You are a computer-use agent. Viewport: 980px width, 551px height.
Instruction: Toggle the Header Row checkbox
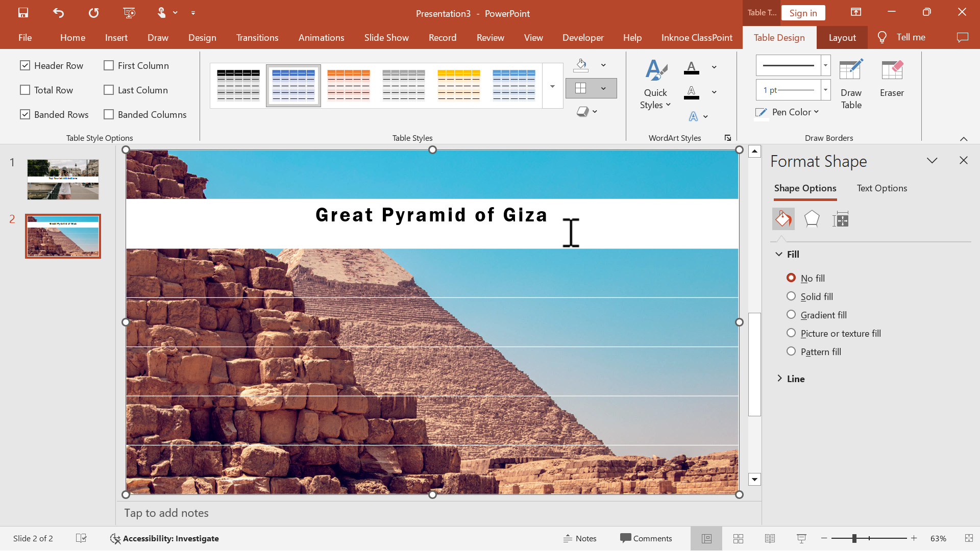tap(25, 65)
